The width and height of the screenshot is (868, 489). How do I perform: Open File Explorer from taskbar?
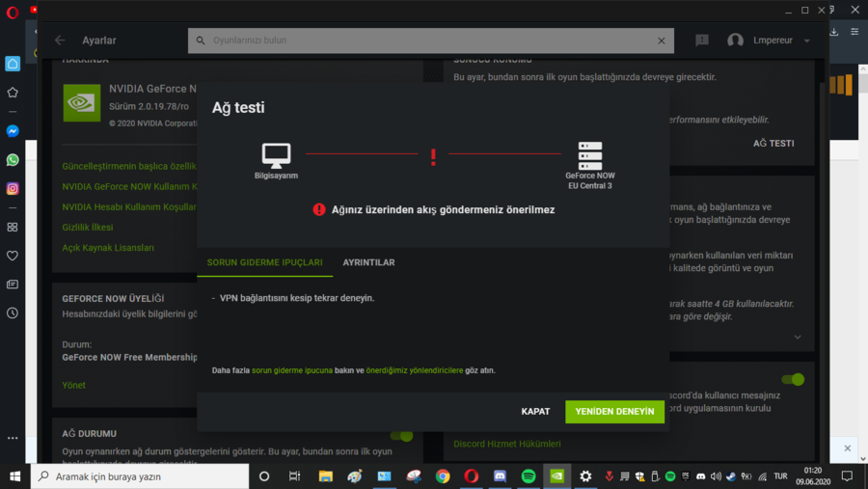coord(326,476)
